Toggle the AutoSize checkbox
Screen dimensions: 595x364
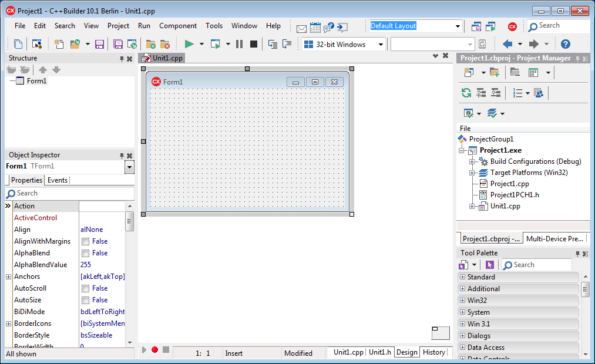tap(86, 301)
